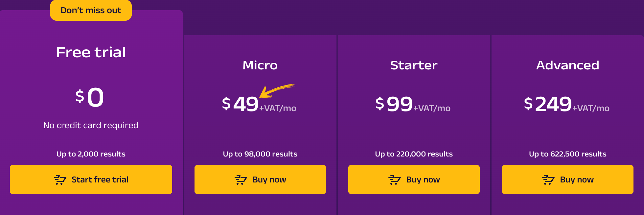644x215 pixels.
Task: Start the free trial
Action: coord(91,179)
